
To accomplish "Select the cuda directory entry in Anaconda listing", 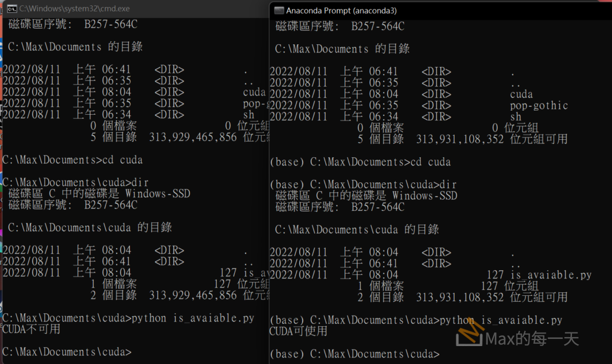I will pyautogui.click(x=521, y=94).
